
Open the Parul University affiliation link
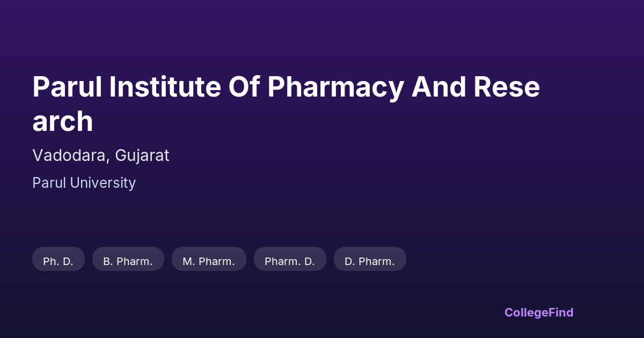pos(84,183)
